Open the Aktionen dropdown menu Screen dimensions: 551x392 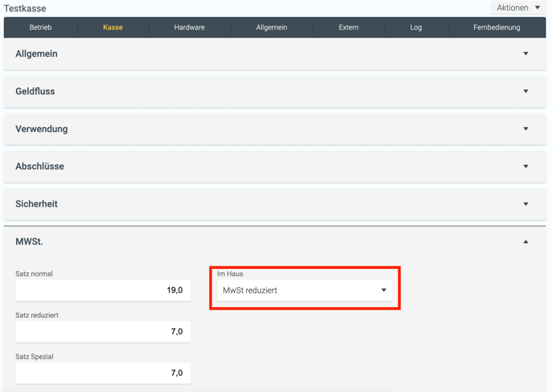coord(518,8)
